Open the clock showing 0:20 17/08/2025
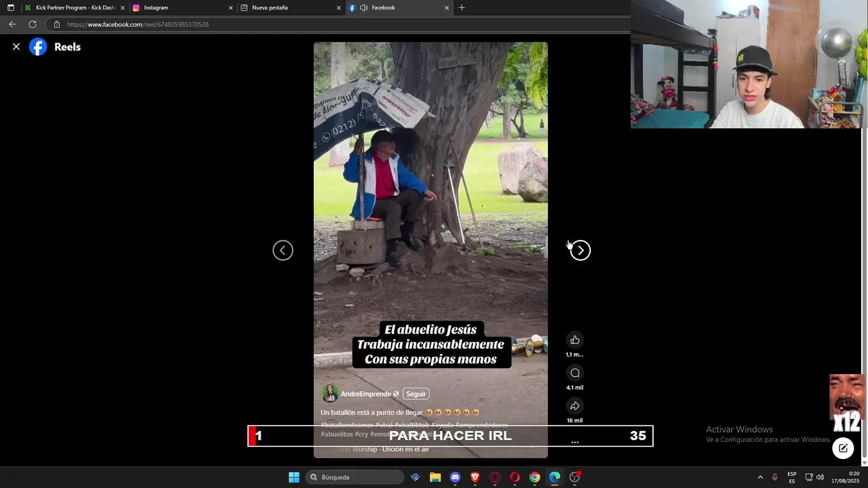 click(846, 477)
